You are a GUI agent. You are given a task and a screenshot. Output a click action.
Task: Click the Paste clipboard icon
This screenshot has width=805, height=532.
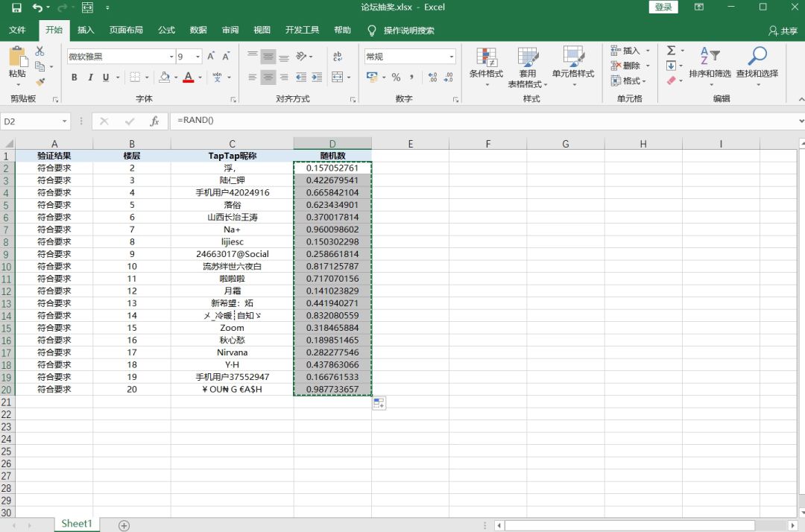17,57
